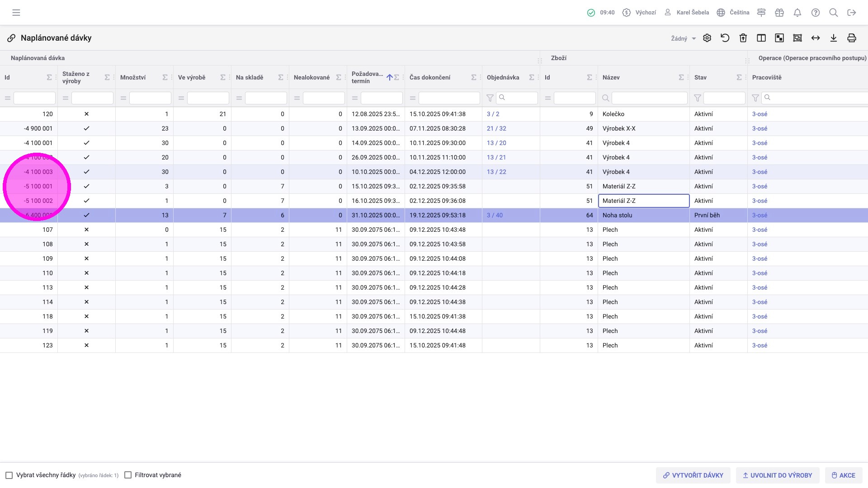868x488 pixels.
Task: Click the grid settings gear icon
Action: [707, 38]
